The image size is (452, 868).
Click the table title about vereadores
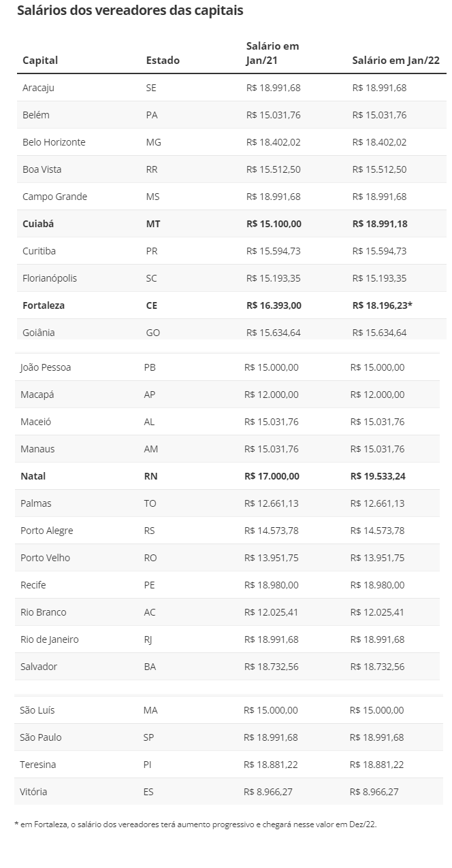tap(130, 11)
